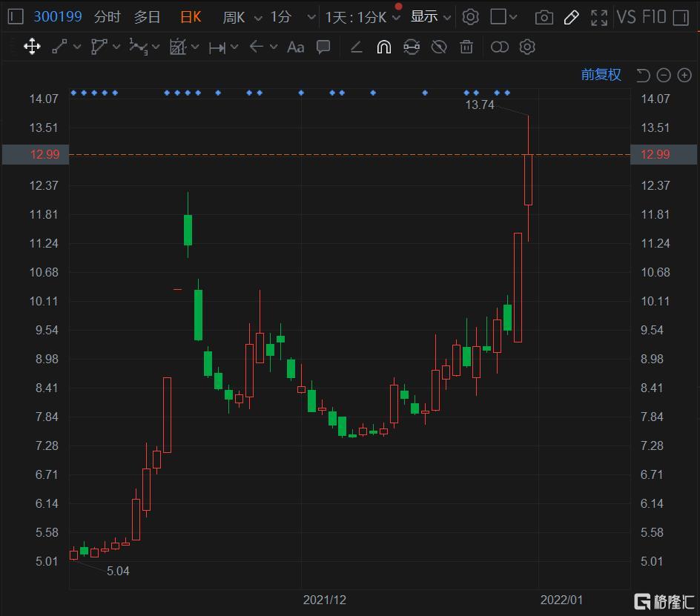700x616 pixels.
Task: Zoom out the chart with minus button
Action: pos(664,75)
